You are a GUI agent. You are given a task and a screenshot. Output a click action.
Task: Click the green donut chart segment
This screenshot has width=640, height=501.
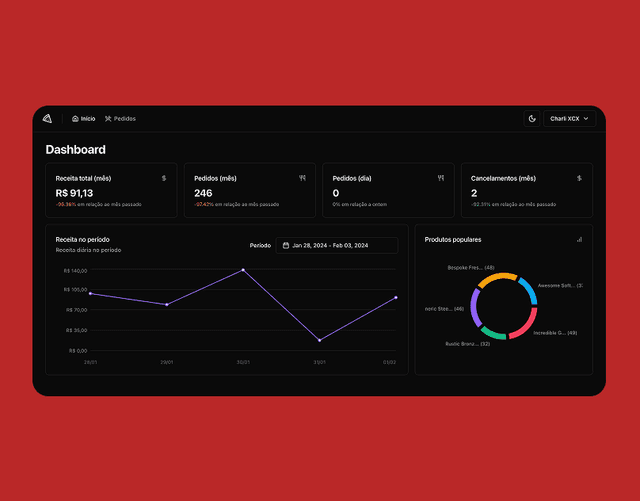tap(493, 332)
